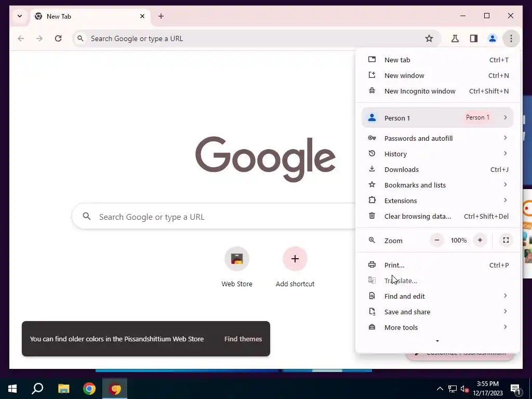This screenshot has width=532, height=399.
Task: Open Chrome Labs flask icon
Action: pyautogui.click(x=455, y=38)
